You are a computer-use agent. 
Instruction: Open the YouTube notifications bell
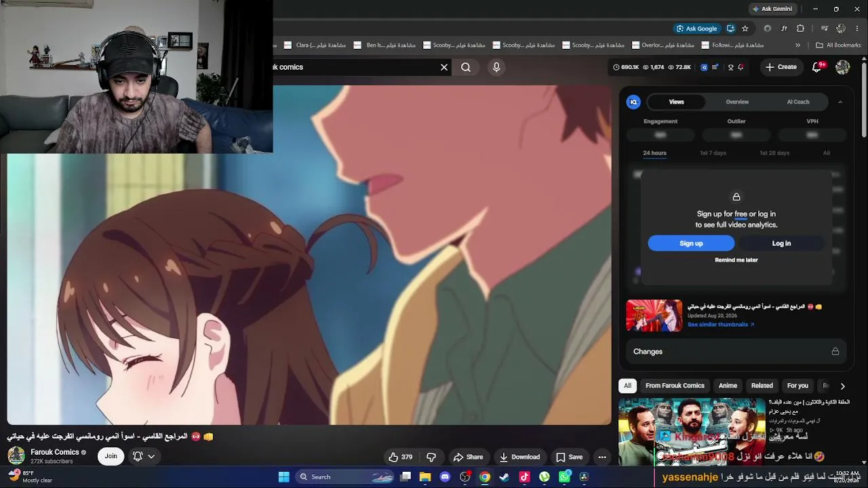point(818,67)
